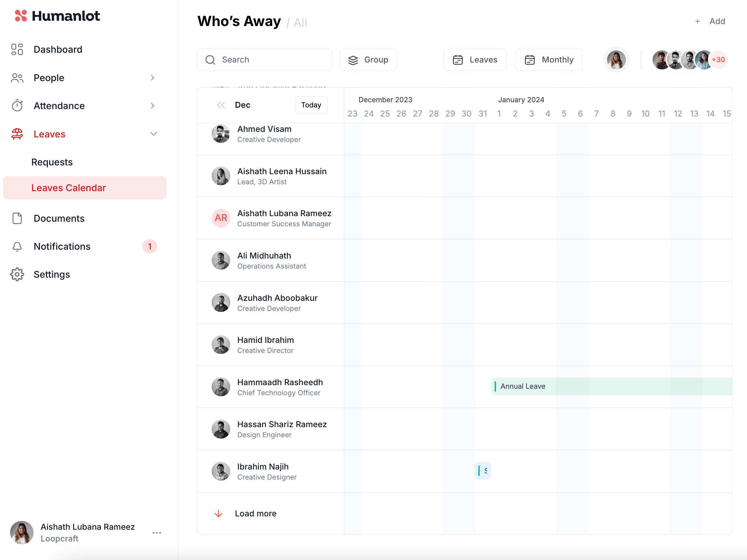Open the Requests menu item

(52, 162)
